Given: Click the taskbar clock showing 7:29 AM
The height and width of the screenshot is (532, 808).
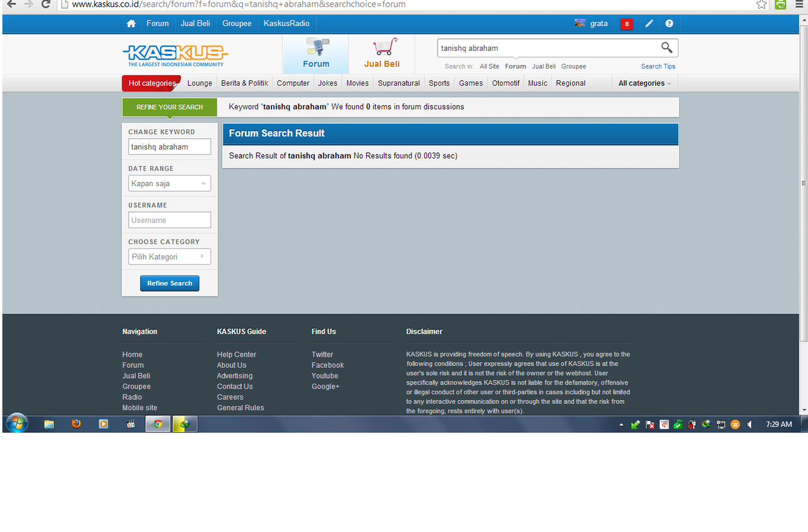Looking at the screenshot, I should click(779, 425).
